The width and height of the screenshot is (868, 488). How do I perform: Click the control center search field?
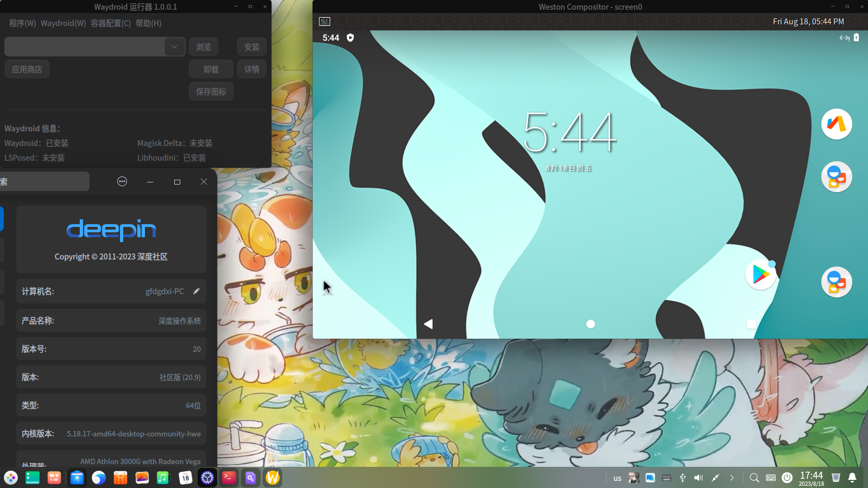(45, 182)
